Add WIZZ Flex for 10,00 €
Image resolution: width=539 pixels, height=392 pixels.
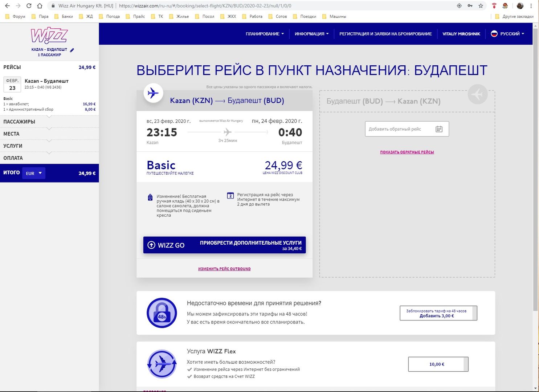click(438, 364)
